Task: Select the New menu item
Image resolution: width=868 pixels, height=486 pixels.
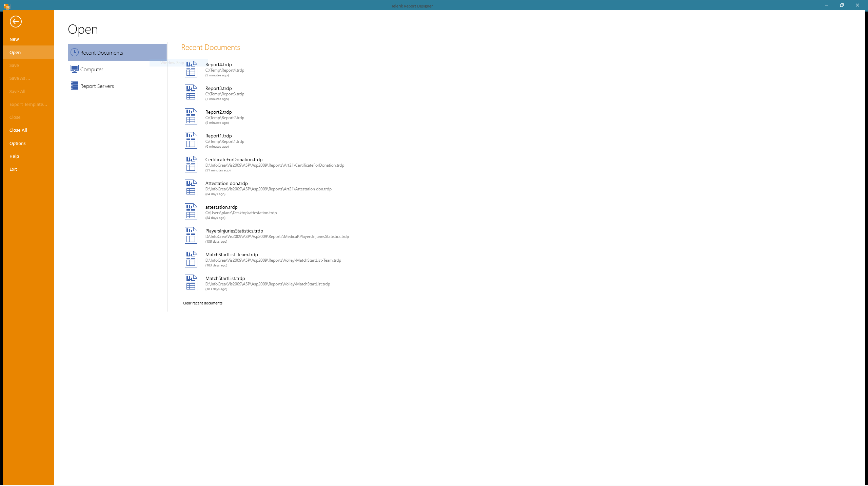Action: (14, 39)
